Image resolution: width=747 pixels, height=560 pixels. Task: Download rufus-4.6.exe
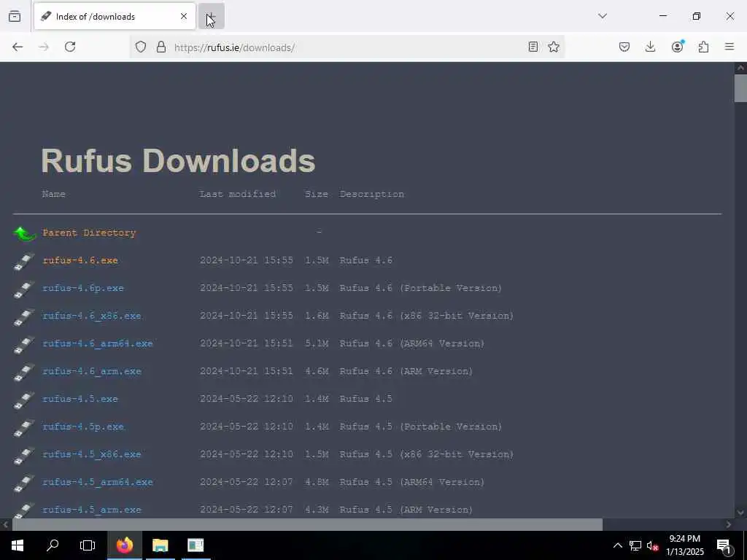coord(80,260)
